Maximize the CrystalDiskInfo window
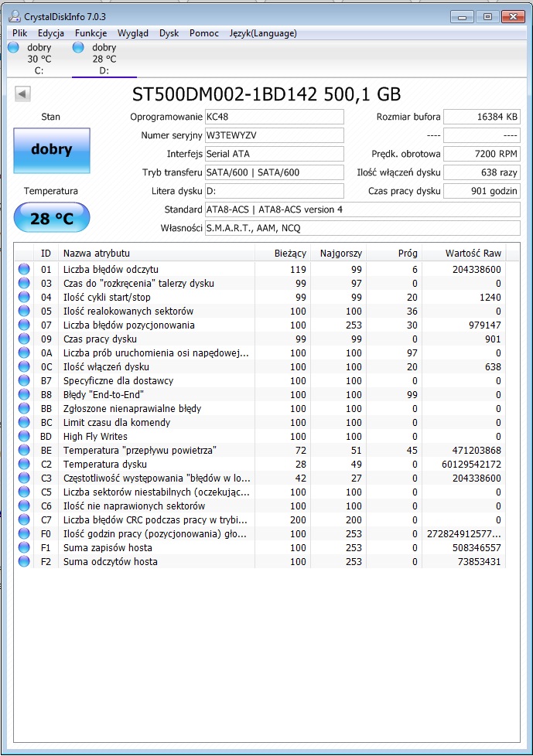Image resolution: width=533 pixels, height=756 pixels. click(x=487, y=17)
